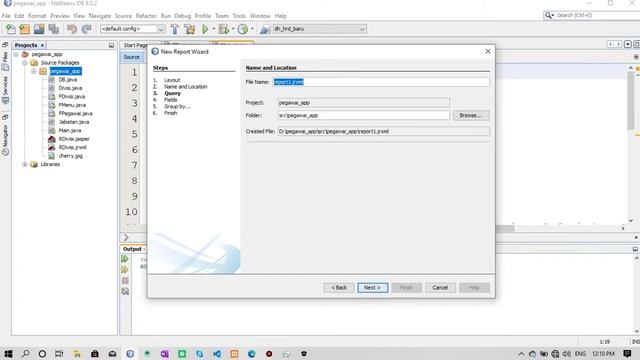Select FPegawai.java in the project tree
The image size is (640, 360).
(x=76, y=113)
